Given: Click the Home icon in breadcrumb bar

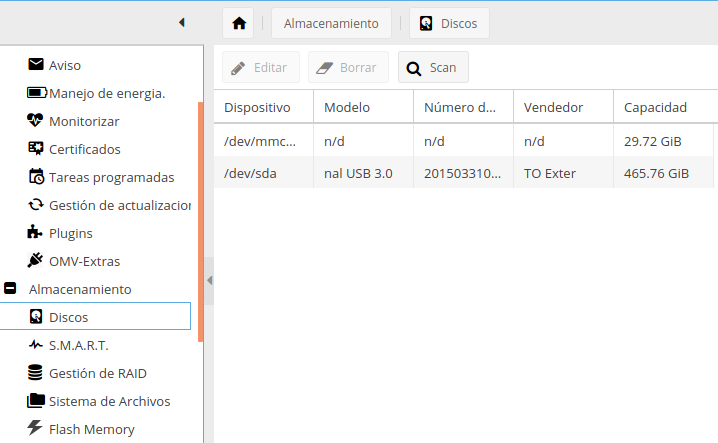Looking at the screenshot, I should pos(238,23).
